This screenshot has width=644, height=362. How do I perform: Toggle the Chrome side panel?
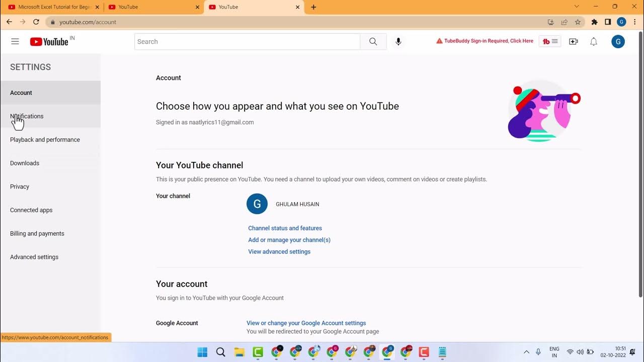tap(608, 22)
